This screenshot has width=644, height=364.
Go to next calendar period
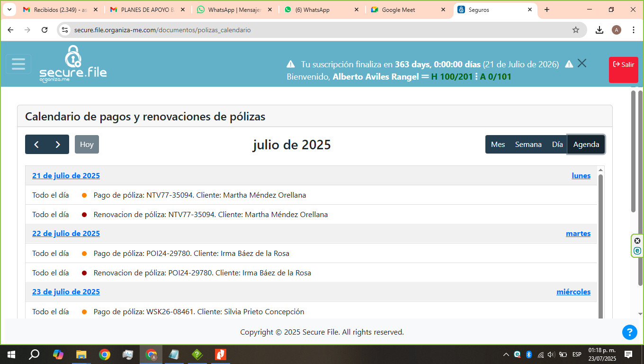pos(58,145)
